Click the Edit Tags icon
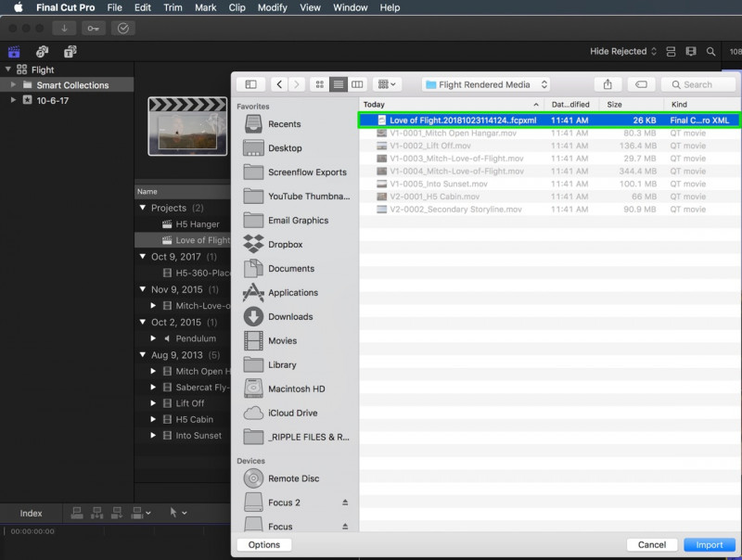Viewport: 742px width, 560px height. (641, 84)
